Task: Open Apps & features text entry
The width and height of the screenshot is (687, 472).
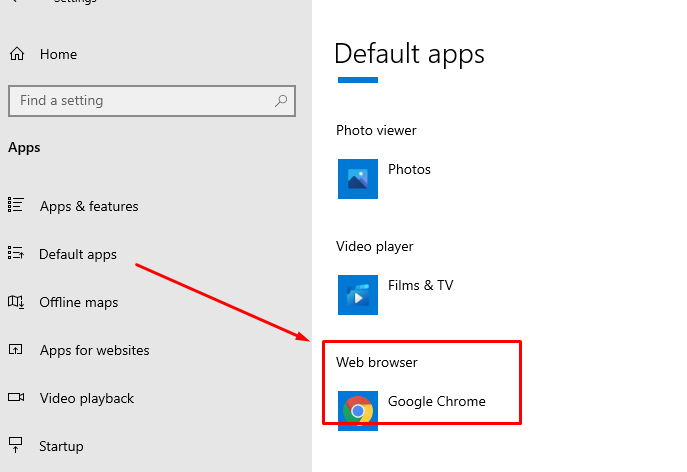Action: point(89,206)
